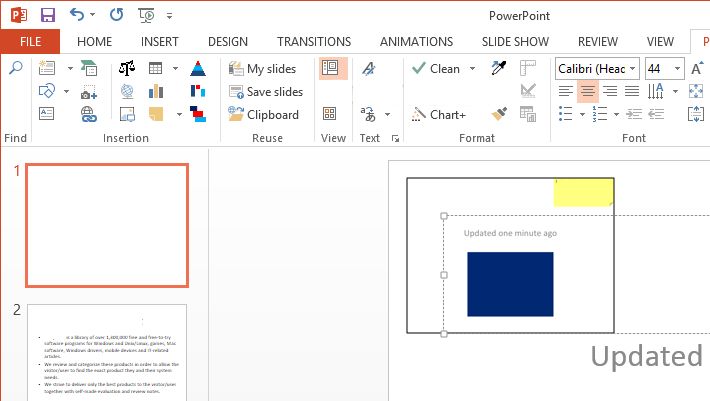Click the Chart+ button
Screen dimensions: 710x401
(438, 115)
